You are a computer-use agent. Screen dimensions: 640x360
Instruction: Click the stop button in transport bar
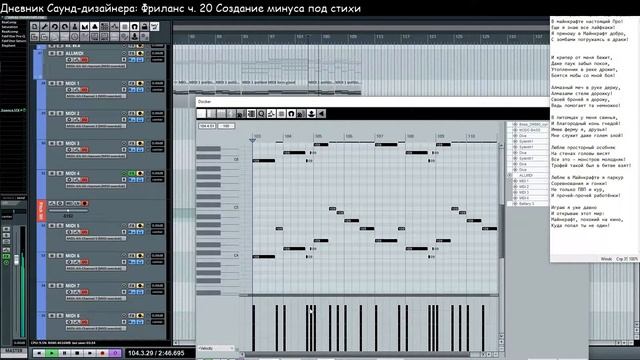pos(77,353)
